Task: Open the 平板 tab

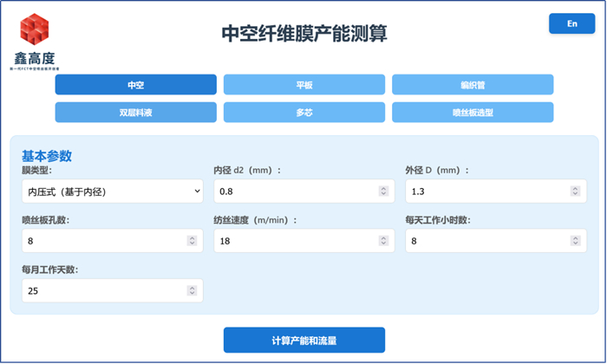Action: 304,85
